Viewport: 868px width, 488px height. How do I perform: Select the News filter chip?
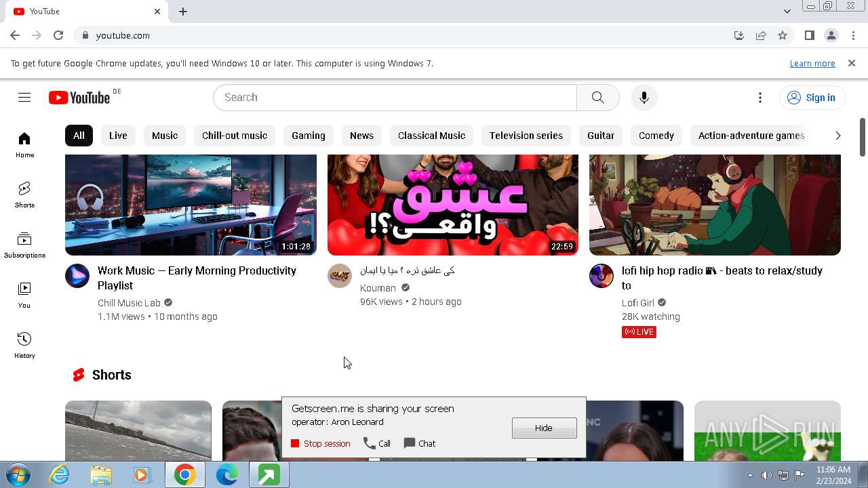tap(361, 136)
